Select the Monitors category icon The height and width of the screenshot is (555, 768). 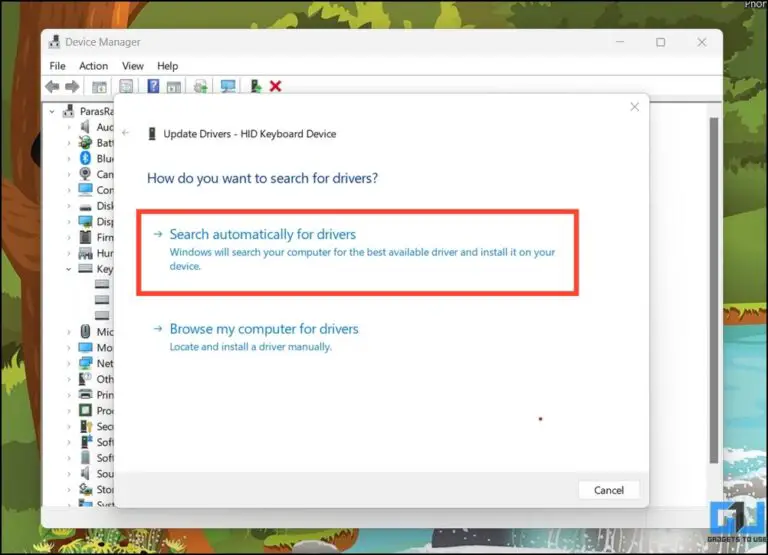pos(85,347)
